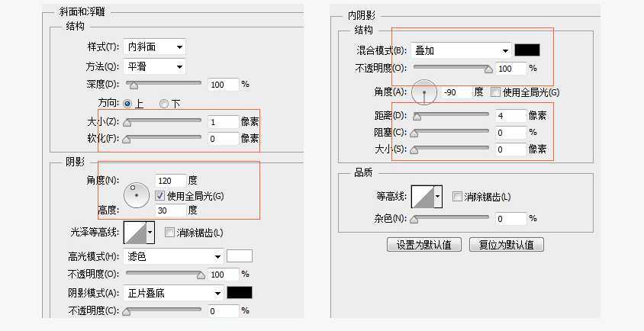
Task: Select the 下 (down) direction radio button
Action: pyautogui.click(x=163, y=103)
